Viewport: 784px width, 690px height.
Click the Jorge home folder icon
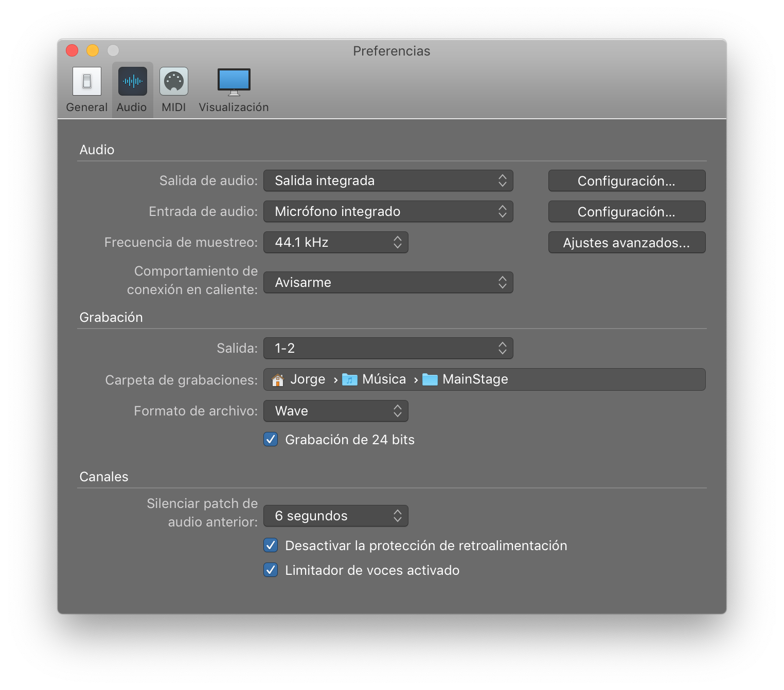click(x=278, y=379)
